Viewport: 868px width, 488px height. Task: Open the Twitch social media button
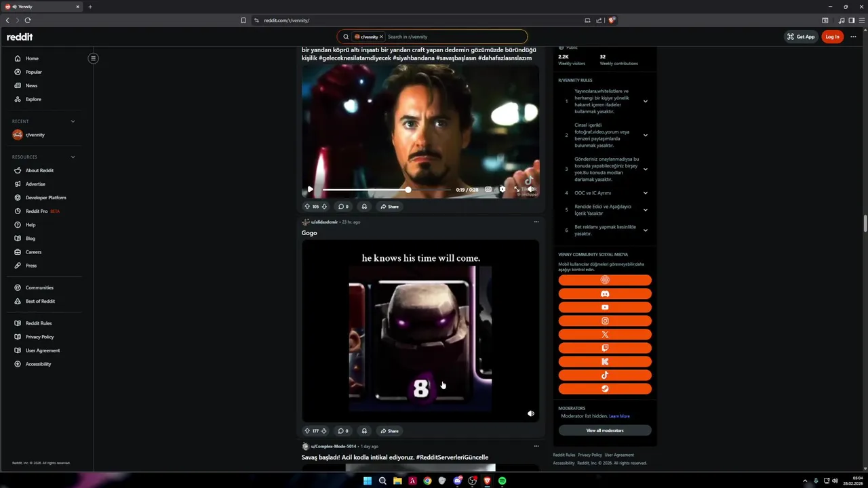point(605,348)
